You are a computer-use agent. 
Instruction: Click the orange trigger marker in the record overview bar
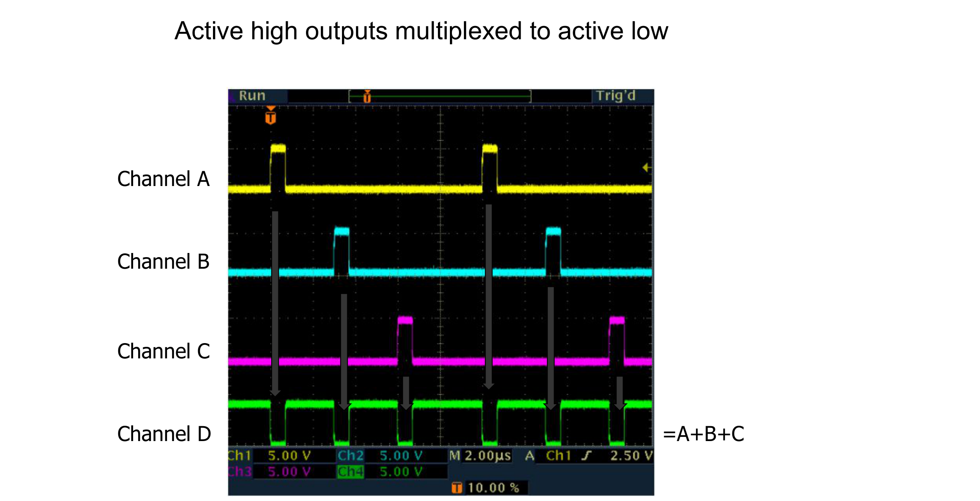(367, 96)
